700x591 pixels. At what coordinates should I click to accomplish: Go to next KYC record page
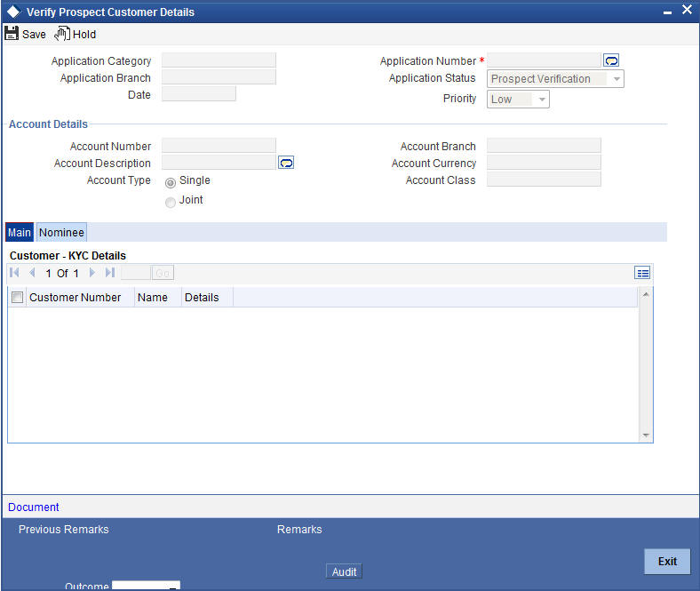[92, 273]
